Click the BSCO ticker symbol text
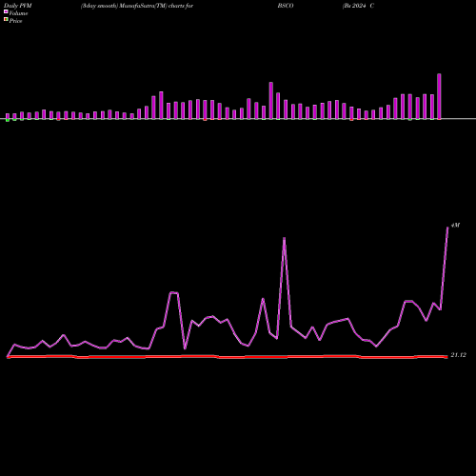This screenshot has width=476, height=476. tap(286, 6)
